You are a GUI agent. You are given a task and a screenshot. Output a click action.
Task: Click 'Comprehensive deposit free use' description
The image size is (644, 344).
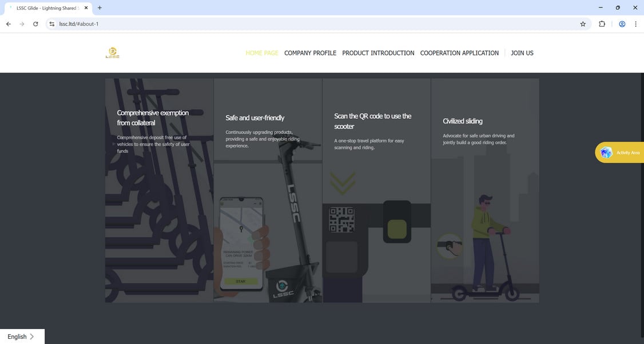153,144
